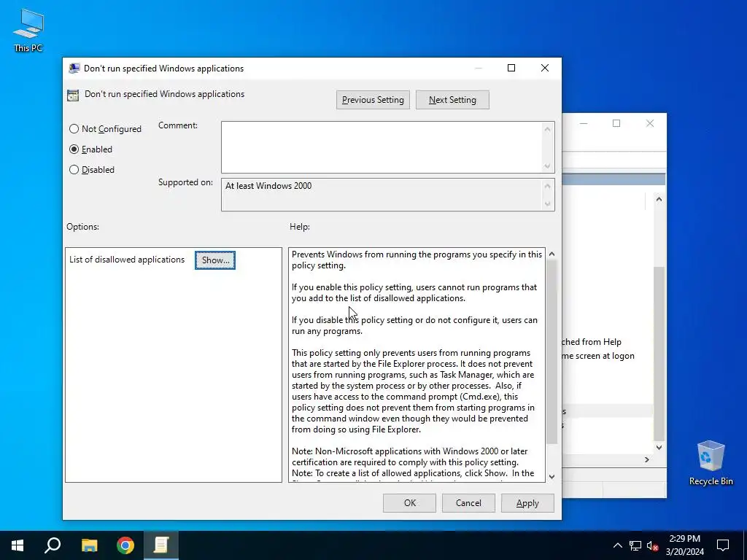Click the muted volume tray icon
Screen dimensions: 747x560
(652, 545)
